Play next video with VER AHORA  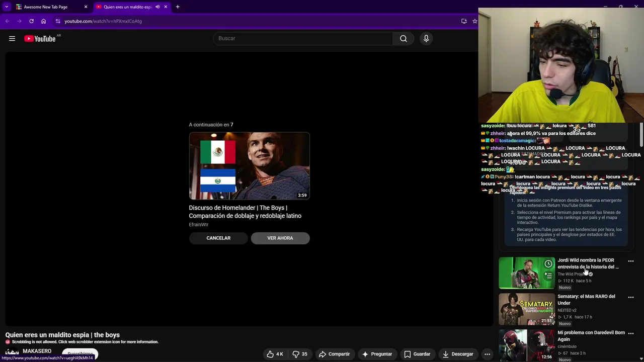pyautogui.click(x=280, y=238)
